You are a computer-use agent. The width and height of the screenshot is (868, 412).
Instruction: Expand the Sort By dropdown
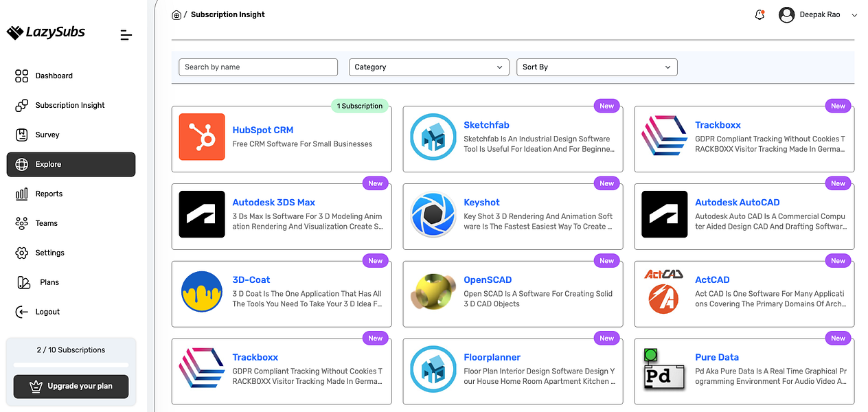[x=597, y=67]
